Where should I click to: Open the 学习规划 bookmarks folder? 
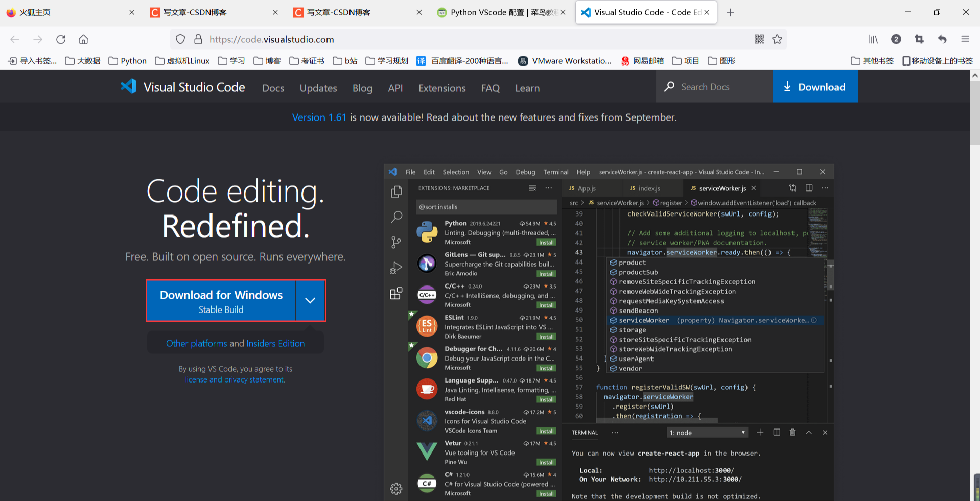pos(387,61)
